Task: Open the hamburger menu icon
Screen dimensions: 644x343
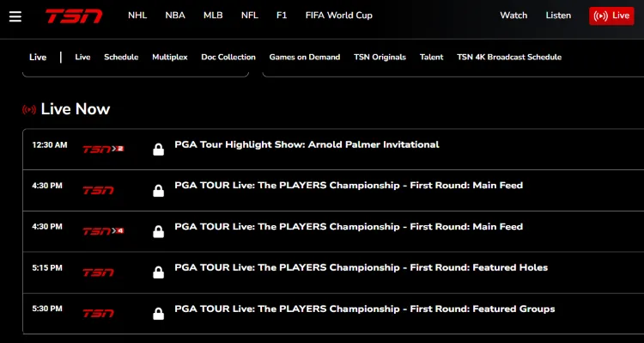Action: point(15,16)
